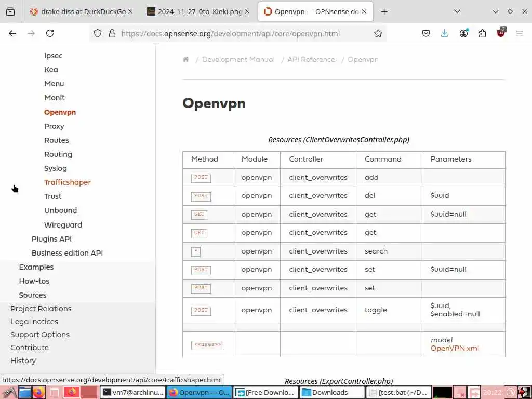This screenshot has width=532, height=399.
Task: Open Menu API page in sidebar
Action: coord(54,84)
